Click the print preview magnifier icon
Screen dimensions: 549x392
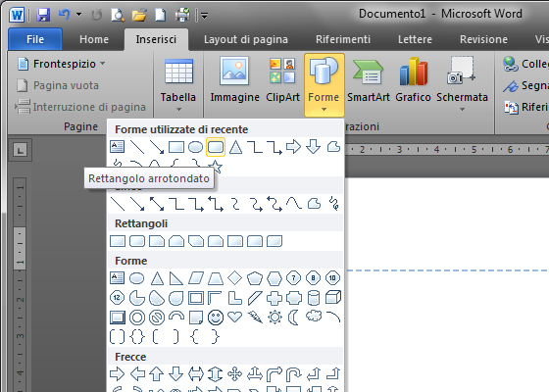118,15
